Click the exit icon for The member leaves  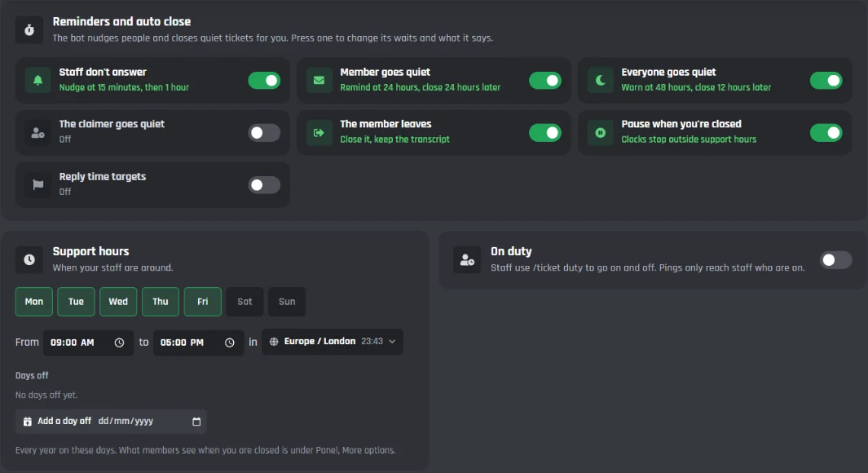click(x=319, y=132)
